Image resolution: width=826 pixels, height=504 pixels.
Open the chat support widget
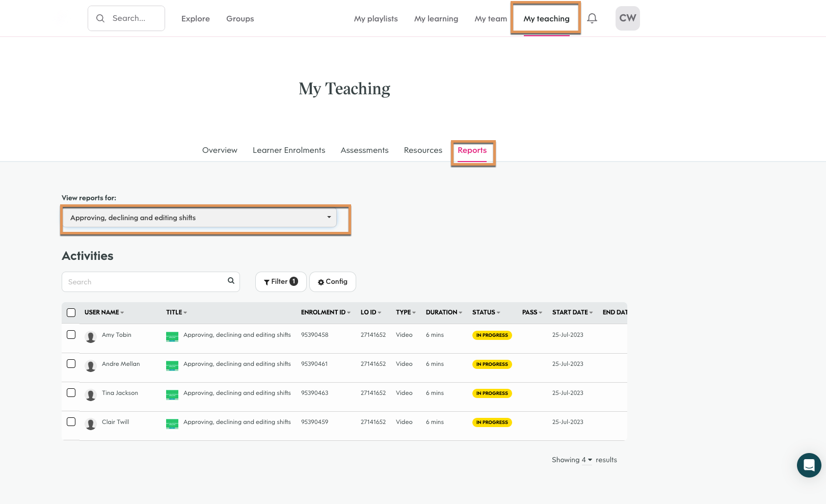pos(809,465)
